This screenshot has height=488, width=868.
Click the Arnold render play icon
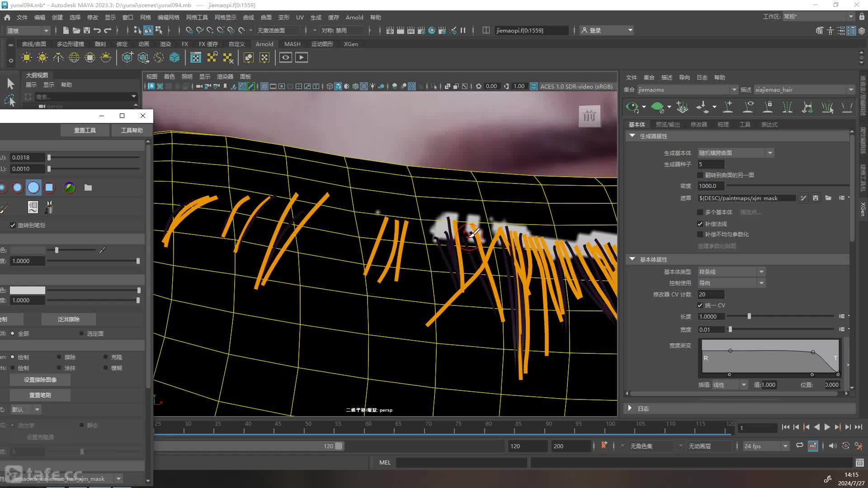coord(302,57)
